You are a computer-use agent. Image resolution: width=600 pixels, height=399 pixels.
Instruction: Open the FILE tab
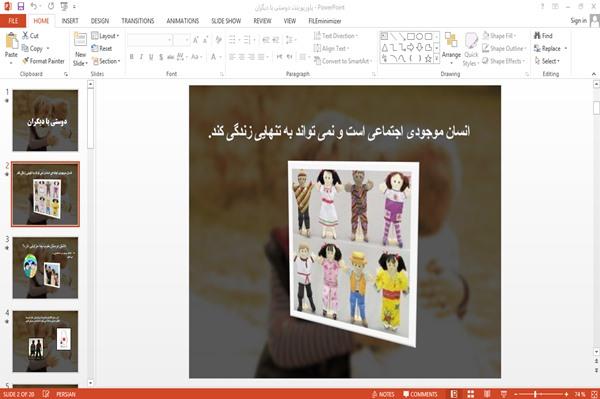(13, 21)
